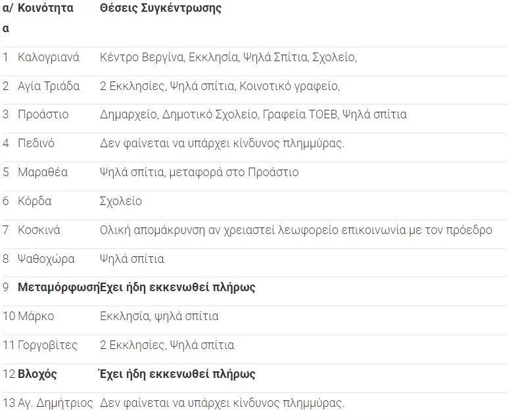Select the Κοσκινά community cell
The height and width of the screenshot is (420, 518).
(x=39, y=230)
